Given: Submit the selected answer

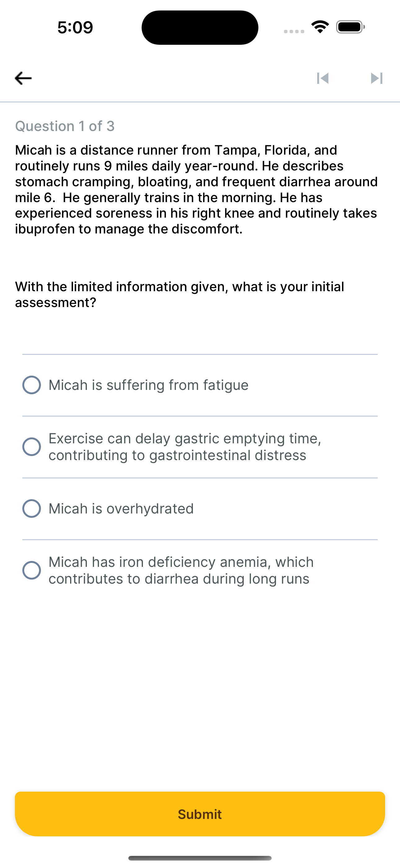Looking at the screenshot, I should (x=200, y=814).
